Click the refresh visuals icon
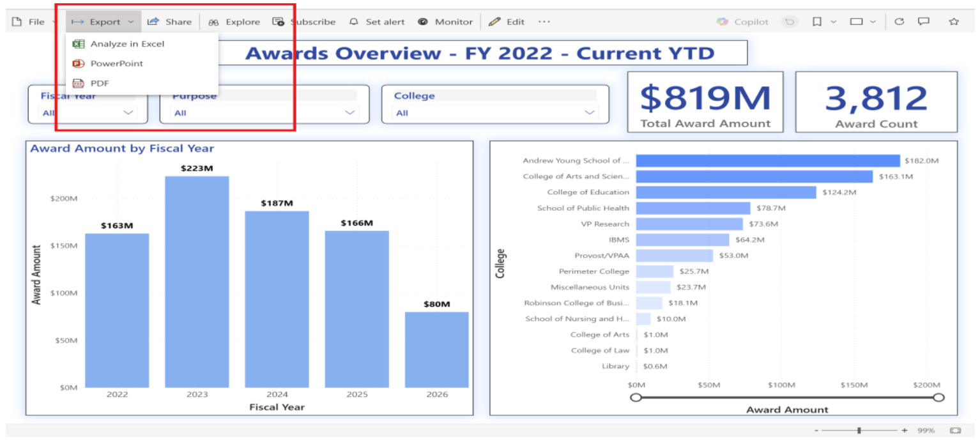This screenshot has width=980, height=446. pyautogui.click(x=899, y=22)
